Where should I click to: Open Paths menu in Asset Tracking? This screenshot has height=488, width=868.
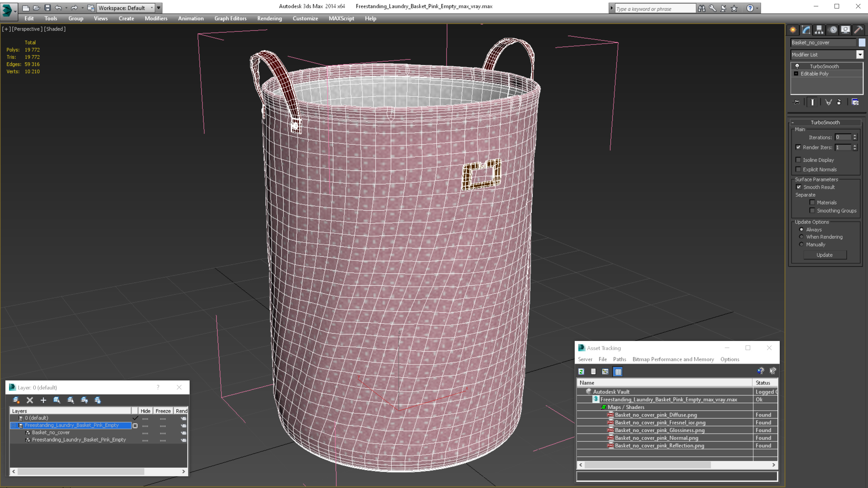[619, 359]
